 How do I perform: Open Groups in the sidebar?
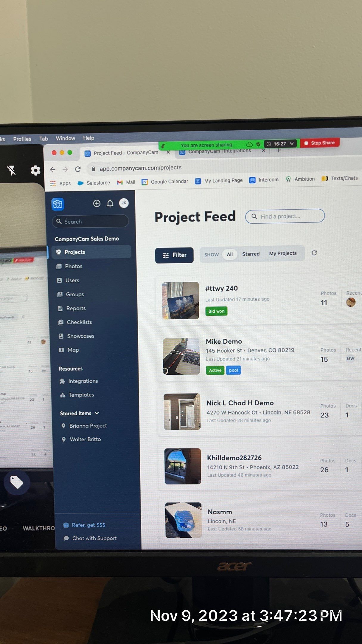(x=74, y=294)
